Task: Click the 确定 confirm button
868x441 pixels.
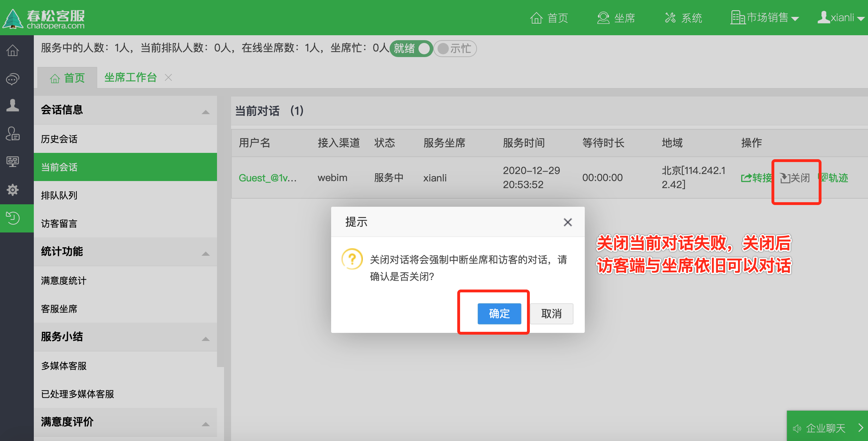Action: 499,313
